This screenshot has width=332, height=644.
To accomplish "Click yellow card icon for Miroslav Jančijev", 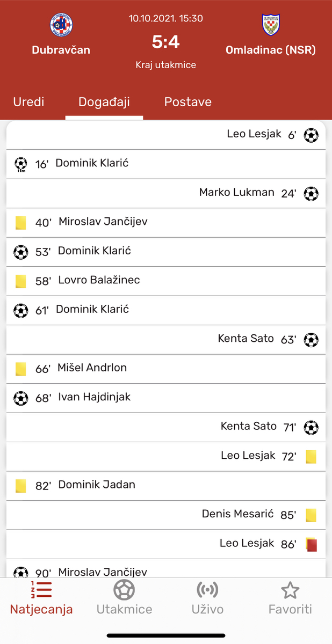I will [21, 222].
